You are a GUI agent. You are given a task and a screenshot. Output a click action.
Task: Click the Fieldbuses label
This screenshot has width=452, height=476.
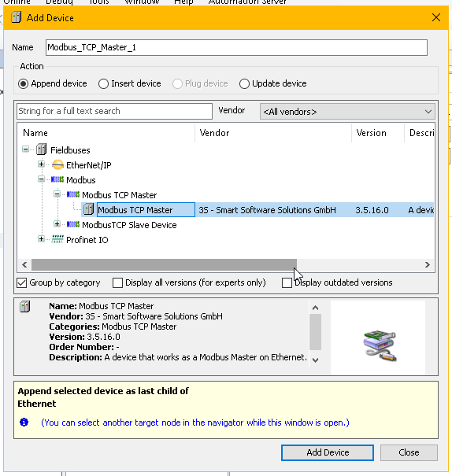[x=70, y=150]
